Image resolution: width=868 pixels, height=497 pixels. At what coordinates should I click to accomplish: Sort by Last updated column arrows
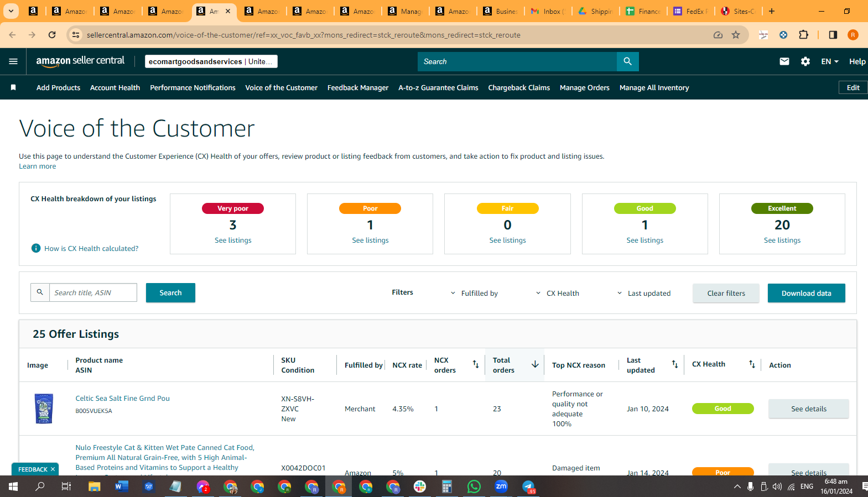pyautogui.click(x=675, y=364)
